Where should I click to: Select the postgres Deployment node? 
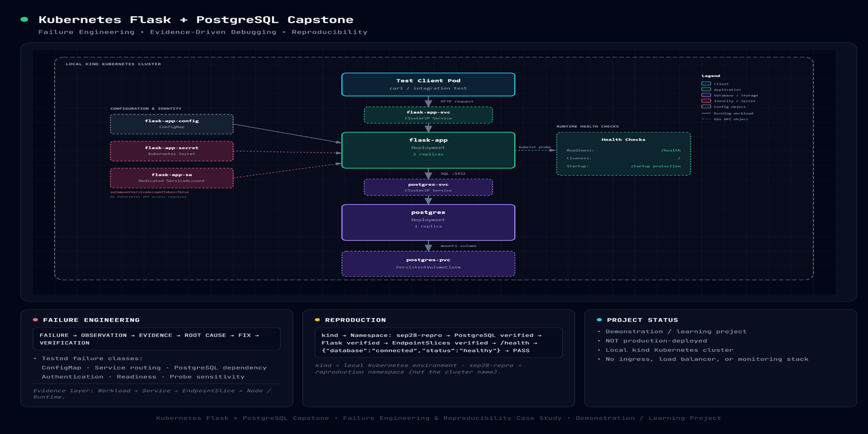428,222
